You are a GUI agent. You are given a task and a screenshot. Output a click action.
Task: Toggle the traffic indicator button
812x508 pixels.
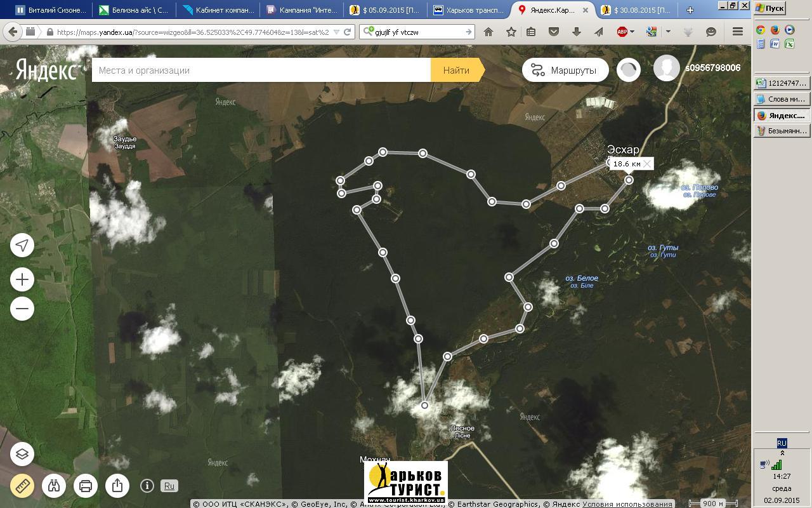[629, 70]
